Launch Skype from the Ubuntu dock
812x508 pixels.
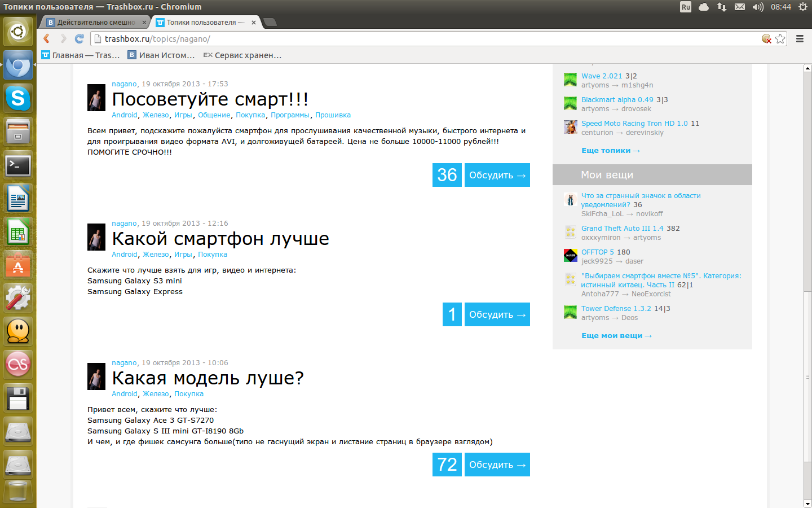(x=18, y=98)
